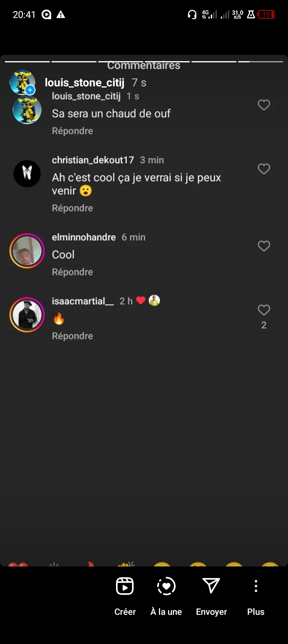Tap the Commentaires header title
Viewport: 288px width, 644px height.
tap(144, 66)
